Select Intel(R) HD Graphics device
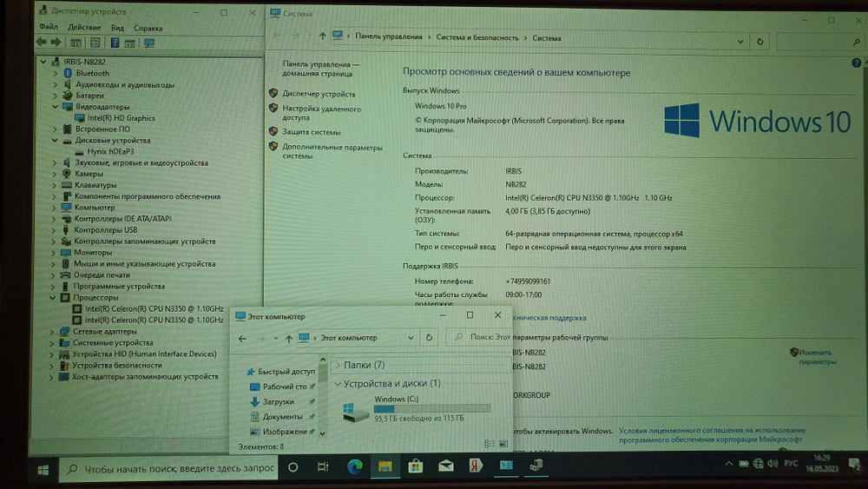The height and width of the screenshot is (489, 868). pyautogui.click(x=122, y=118)
